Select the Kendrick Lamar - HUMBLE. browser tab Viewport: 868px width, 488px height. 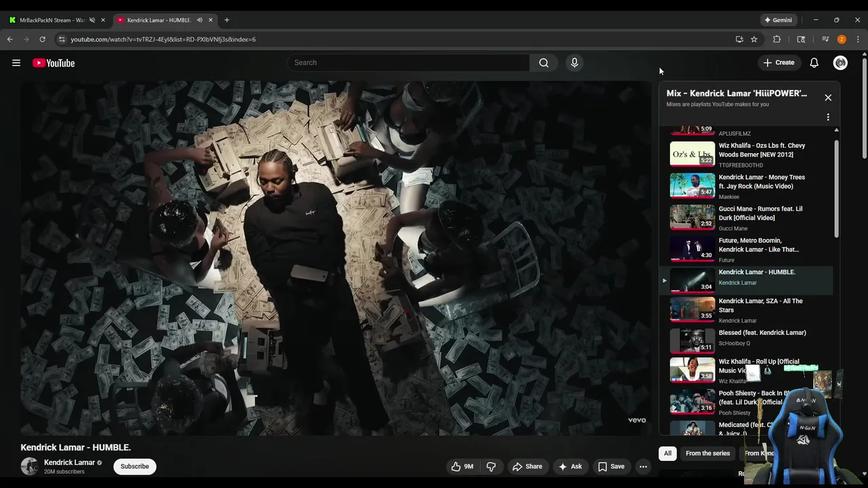pos(159,20)
